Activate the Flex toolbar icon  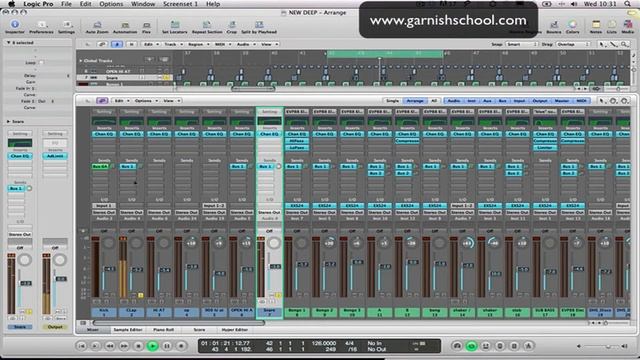[x=146, y=27]
